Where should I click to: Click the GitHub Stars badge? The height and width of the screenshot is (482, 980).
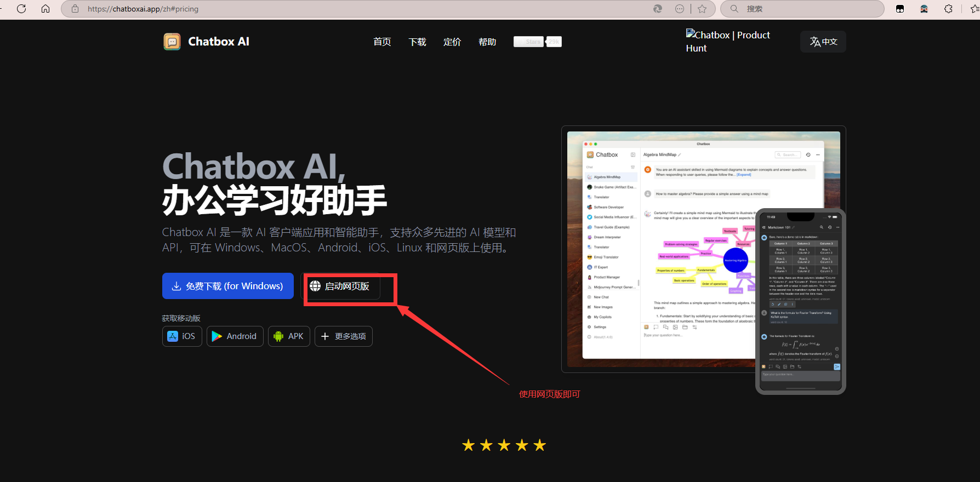528,42
